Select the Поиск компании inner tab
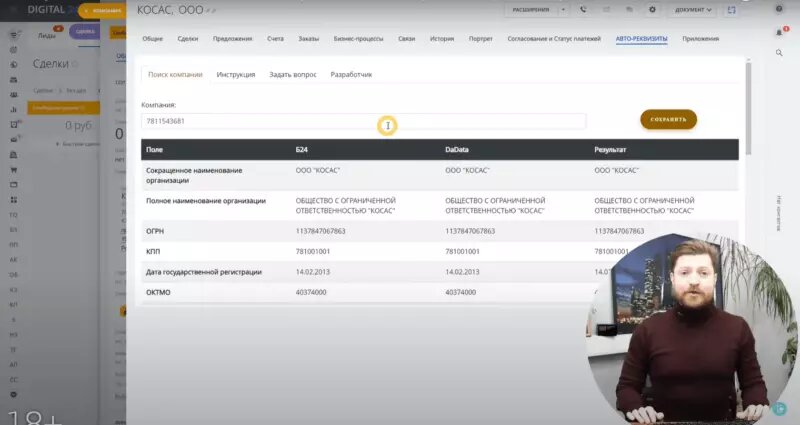Viewport: 800px width, 425px height. [x=175, y=74]
